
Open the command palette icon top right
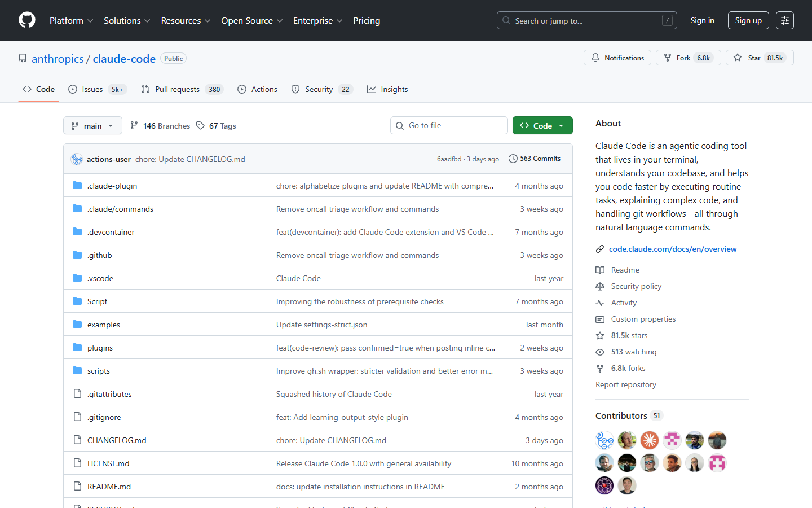(784, 20)
